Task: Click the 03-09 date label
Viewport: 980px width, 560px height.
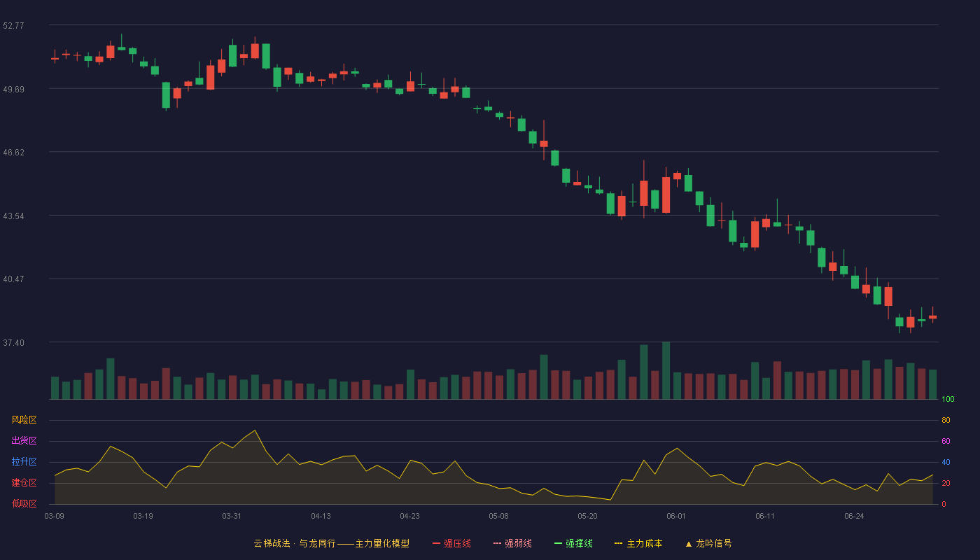Action: point(55,516)
